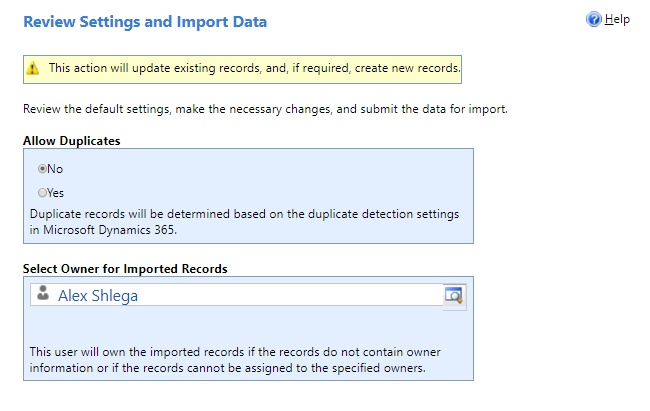This screenshot has height=411, width=650.
Task: Click the person icon beside Alex Shlega
Action: 43,293
